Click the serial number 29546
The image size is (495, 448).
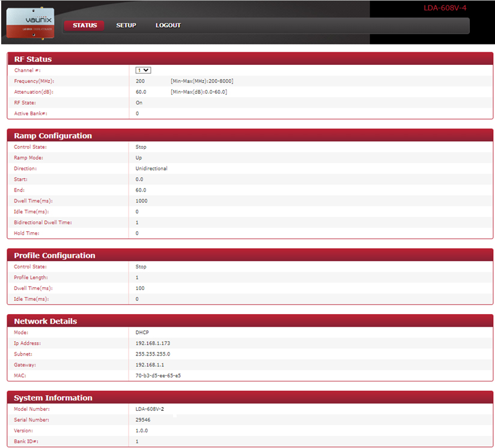pos(143,420)
